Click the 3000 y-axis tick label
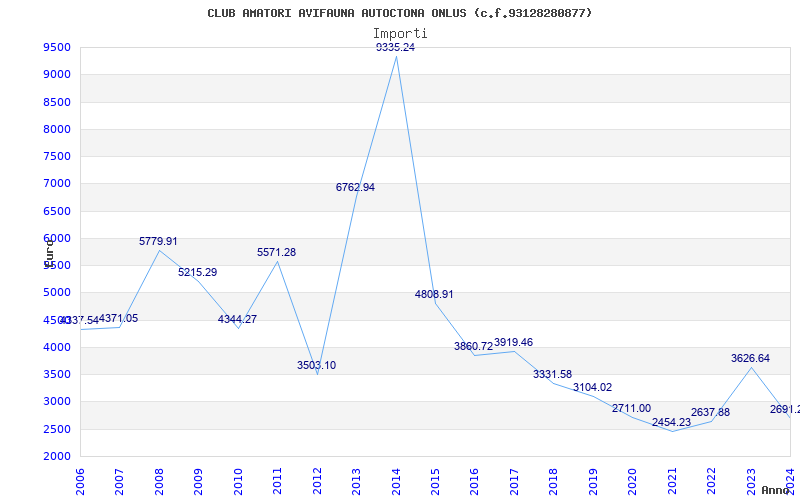 (x=57, y=402)
